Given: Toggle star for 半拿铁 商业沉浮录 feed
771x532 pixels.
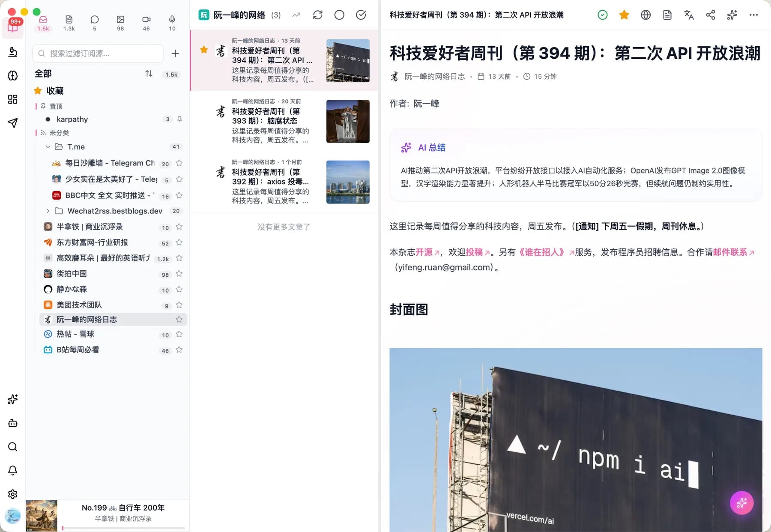Looking at the screenshot, I should coord(179,227).
